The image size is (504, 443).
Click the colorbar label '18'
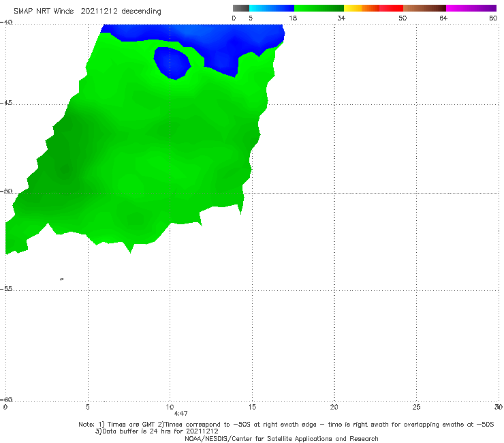click(293, 18)
